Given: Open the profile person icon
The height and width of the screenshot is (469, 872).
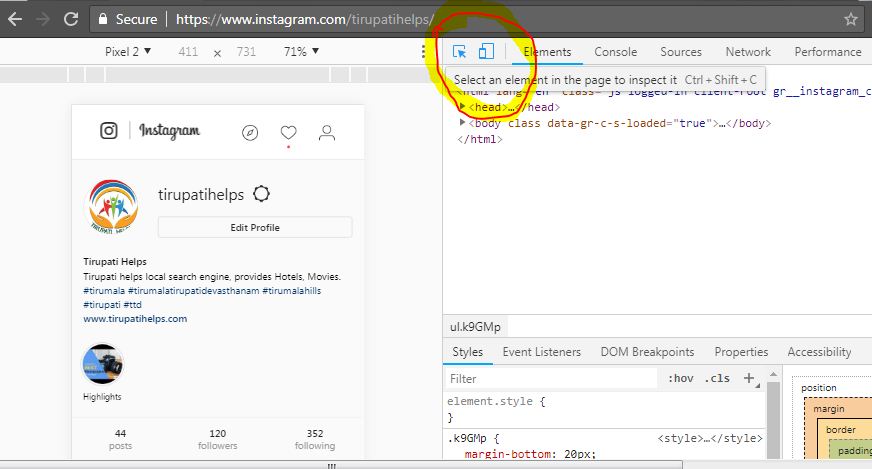Looking at the screenshot, I should (327, 132).
